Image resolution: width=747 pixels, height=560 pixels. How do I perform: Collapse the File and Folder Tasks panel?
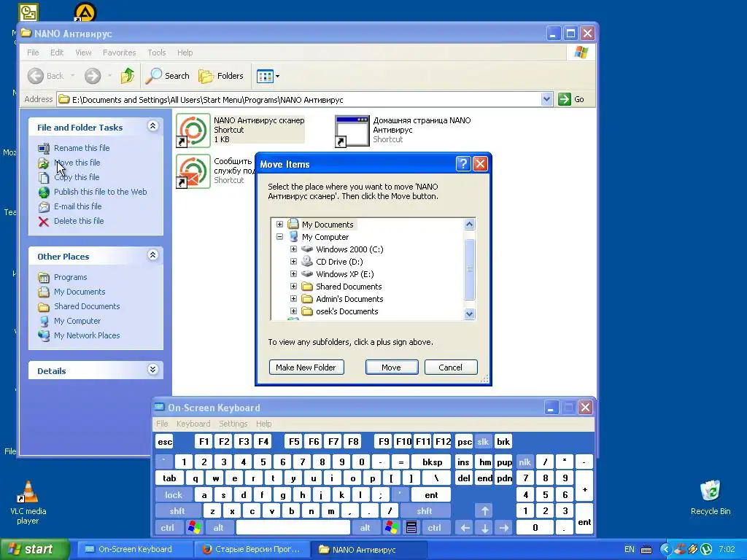152,126
